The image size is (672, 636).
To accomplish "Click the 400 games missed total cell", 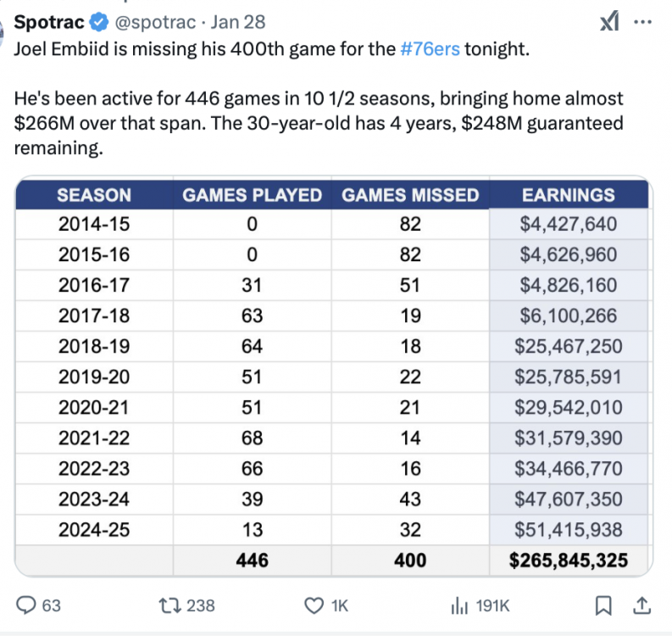I will (x=410, y=560).
